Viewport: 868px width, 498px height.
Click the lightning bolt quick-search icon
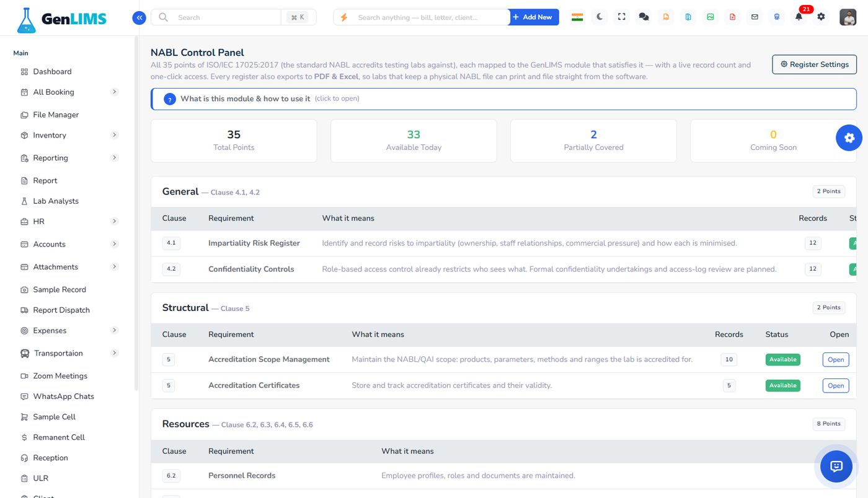344,17
